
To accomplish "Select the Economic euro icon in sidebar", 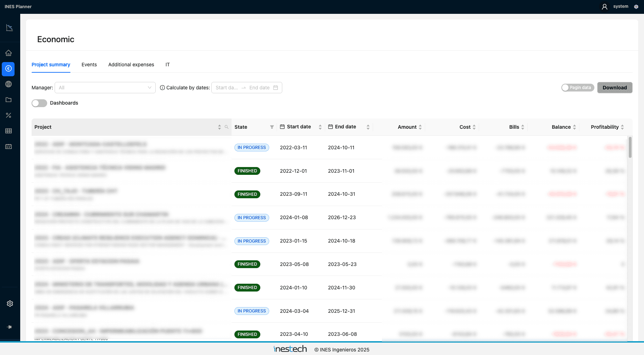I will [x=9, y=68].
